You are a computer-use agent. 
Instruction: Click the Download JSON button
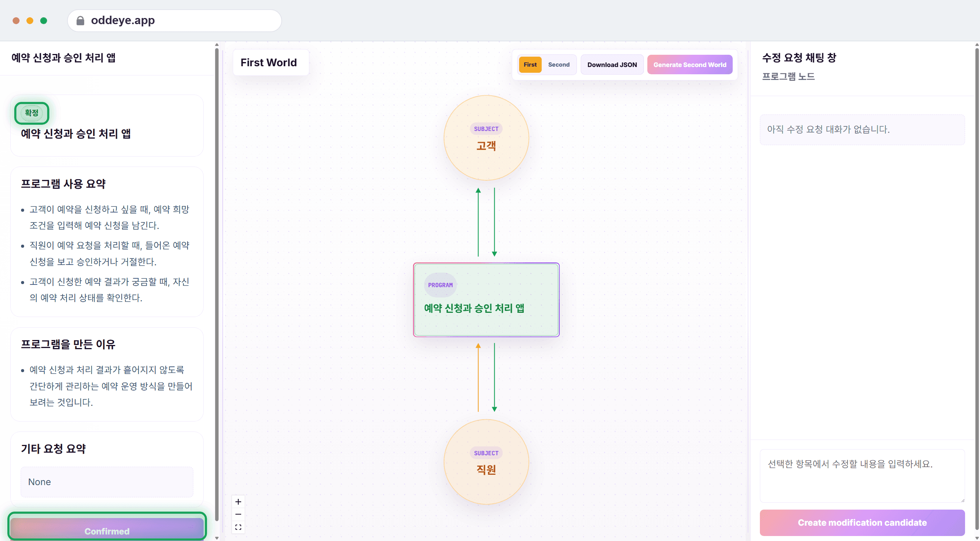tap(612, 65)
